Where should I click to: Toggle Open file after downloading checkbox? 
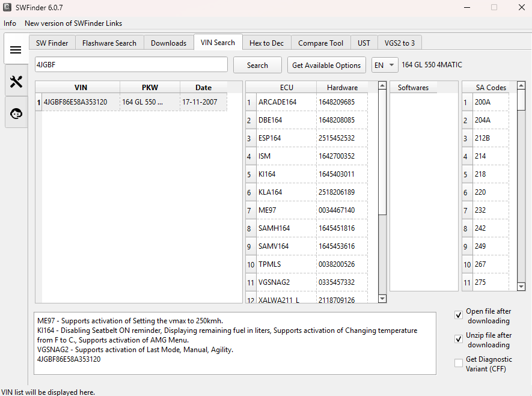tap(459, 315)
